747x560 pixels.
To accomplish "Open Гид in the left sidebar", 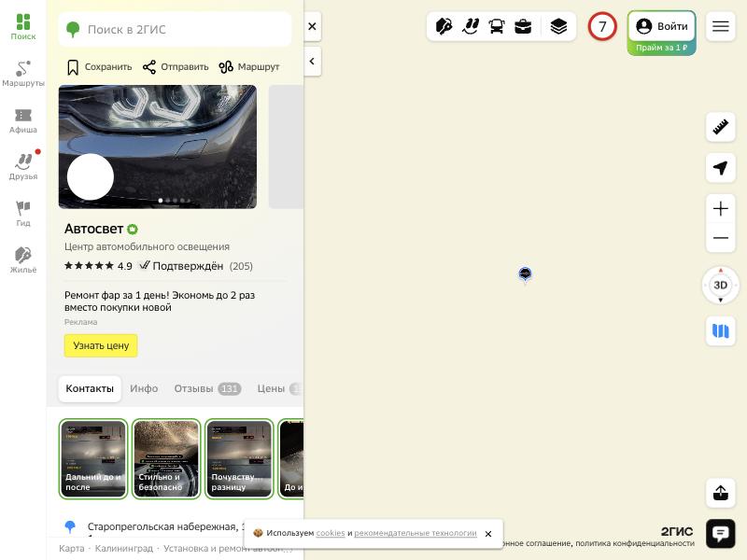I will coord(22,214).
